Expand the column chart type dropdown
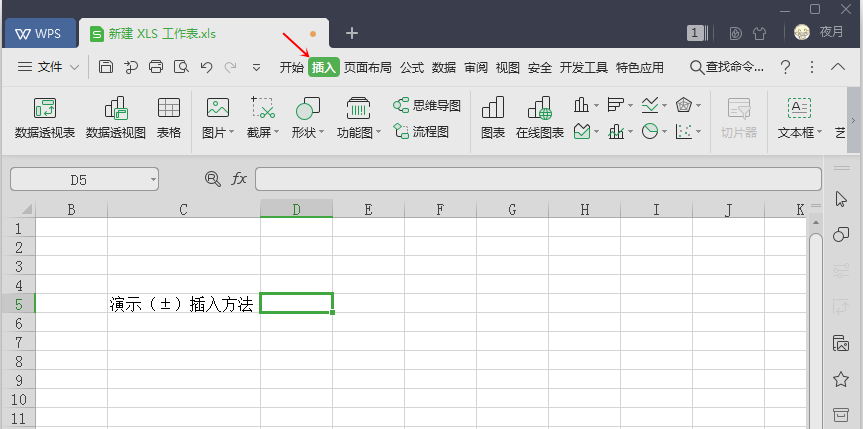Image resolution: width=863 pixels, height=429 pixels. [x=596, y=105]
